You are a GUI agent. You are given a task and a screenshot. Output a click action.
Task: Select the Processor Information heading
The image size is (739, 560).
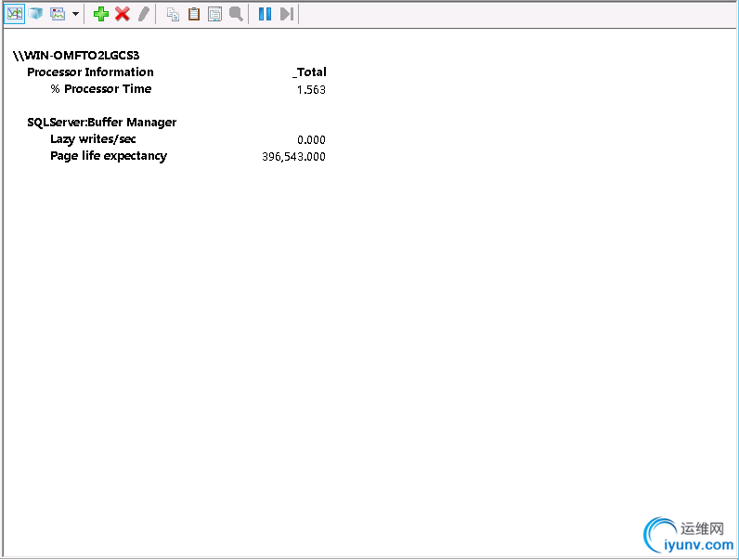point(90,72)
